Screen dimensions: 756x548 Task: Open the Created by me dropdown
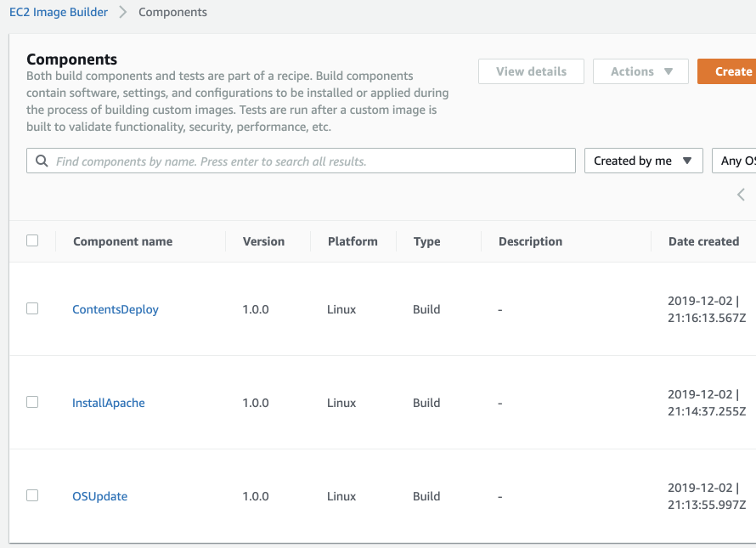[643, 161]
